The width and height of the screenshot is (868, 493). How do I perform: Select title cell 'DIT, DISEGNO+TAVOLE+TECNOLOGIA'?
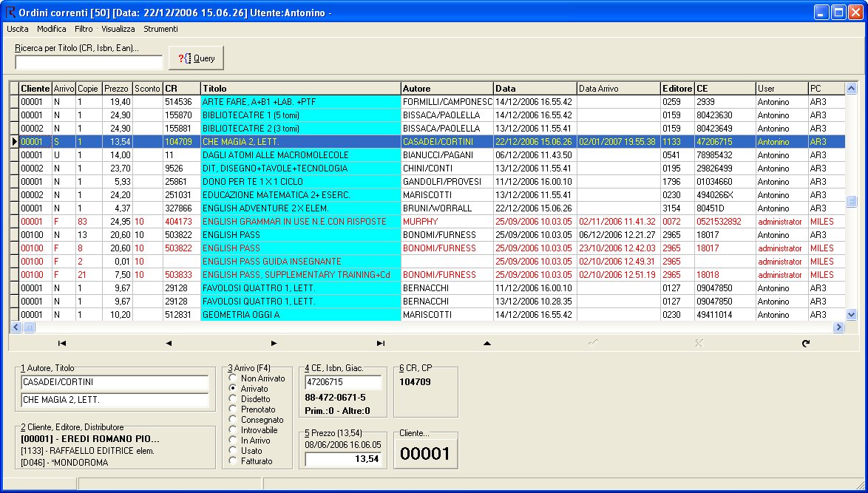(x=301, y=169)
